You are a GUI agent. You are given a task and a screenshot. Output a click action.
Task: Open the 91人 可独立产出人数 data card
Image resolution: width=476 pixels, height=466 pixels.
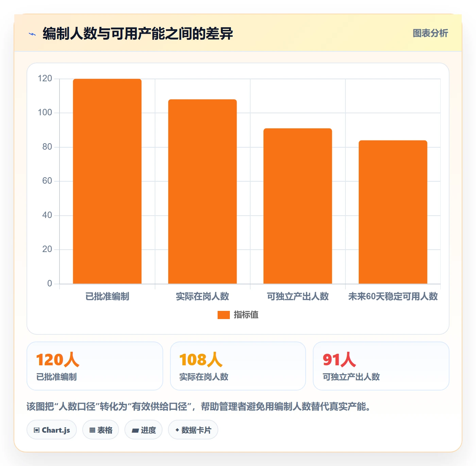(381, 366)
